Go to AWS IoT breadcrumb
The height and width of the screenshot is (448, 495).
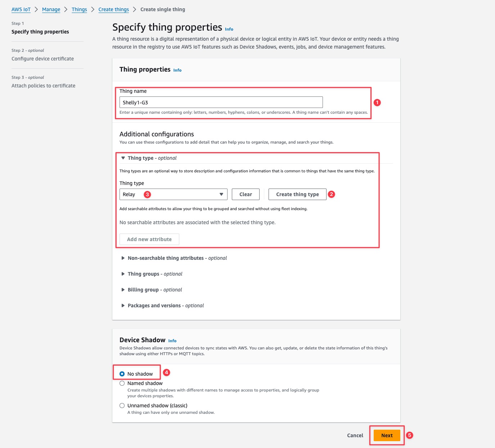(x=21, y=9)
